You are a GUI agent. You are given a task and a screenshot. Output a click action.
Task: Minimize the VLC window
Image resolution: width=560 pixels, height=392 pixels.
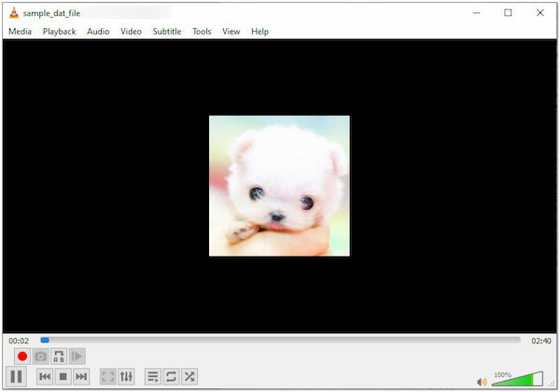[476, 13]
